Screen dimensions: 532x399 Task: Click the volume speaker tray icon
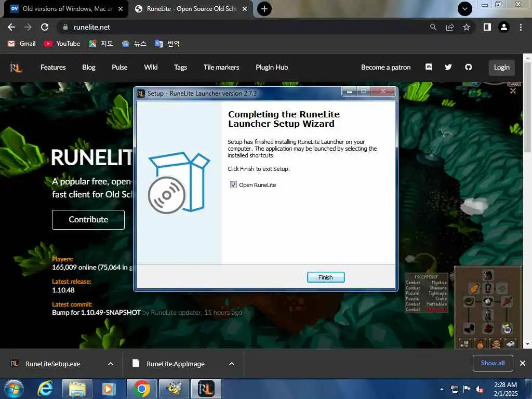tap(480, 389)
